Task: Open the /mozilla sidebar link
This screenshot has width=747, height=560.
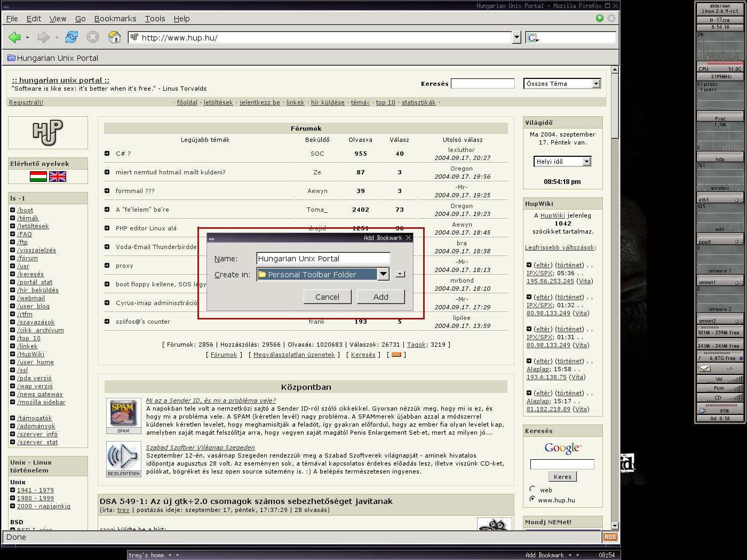Action: point(42,402)
